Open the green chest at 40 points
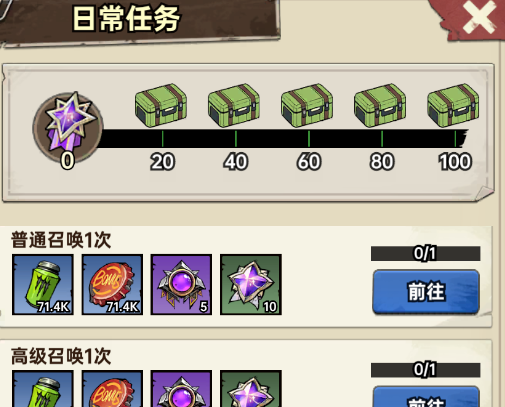This screenshot has height=407, width=505. (x=234, y=105)
